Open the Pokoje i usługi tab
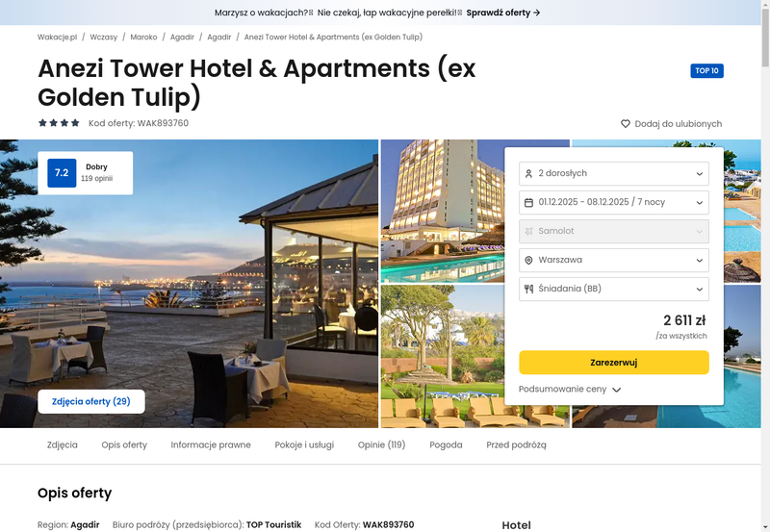This screenshot has height=532, width=770. pyautogui.click(x=304, y=444)
